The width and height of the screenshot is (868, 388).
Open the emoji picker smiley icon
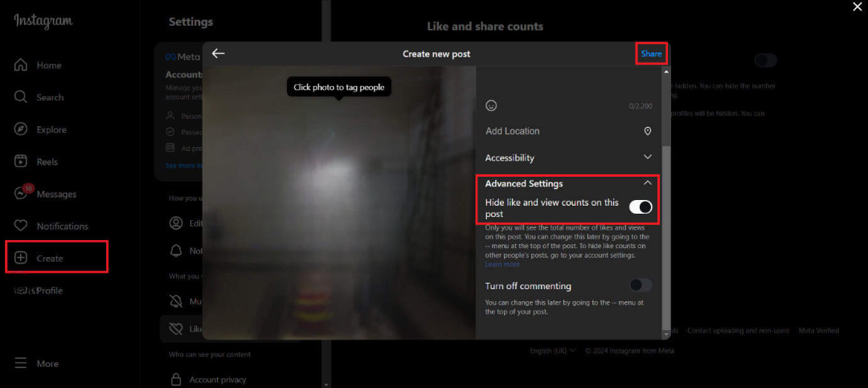(491, 105)
